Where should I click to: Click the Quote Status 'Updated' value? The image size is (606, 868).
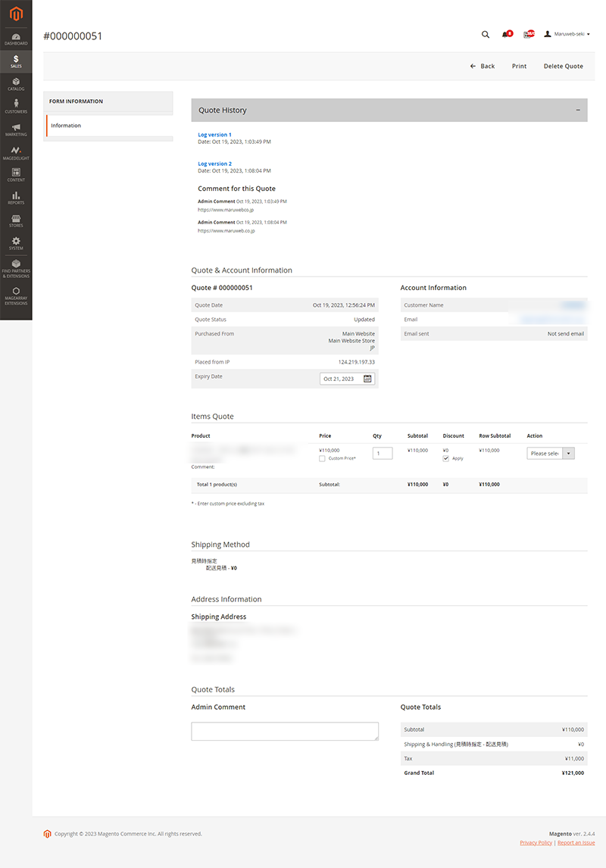[x=364, y=320]
